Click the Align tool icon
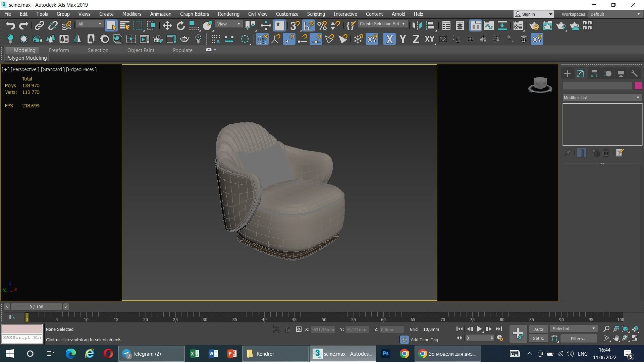The image size is (644, 362). [x=430, y=26]
